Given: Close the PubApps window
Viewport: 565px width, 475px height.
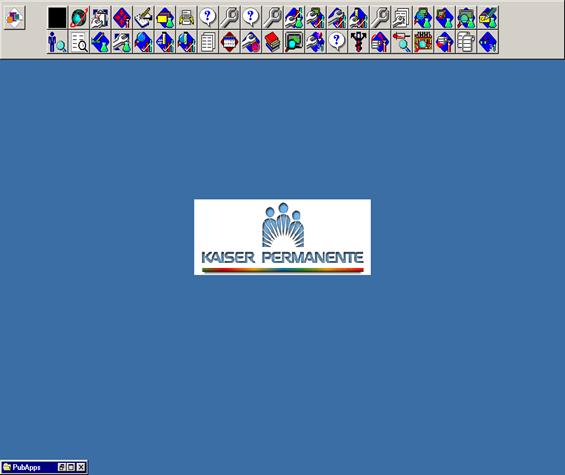Looking at the screenshot, I should [x=81, y=467].
